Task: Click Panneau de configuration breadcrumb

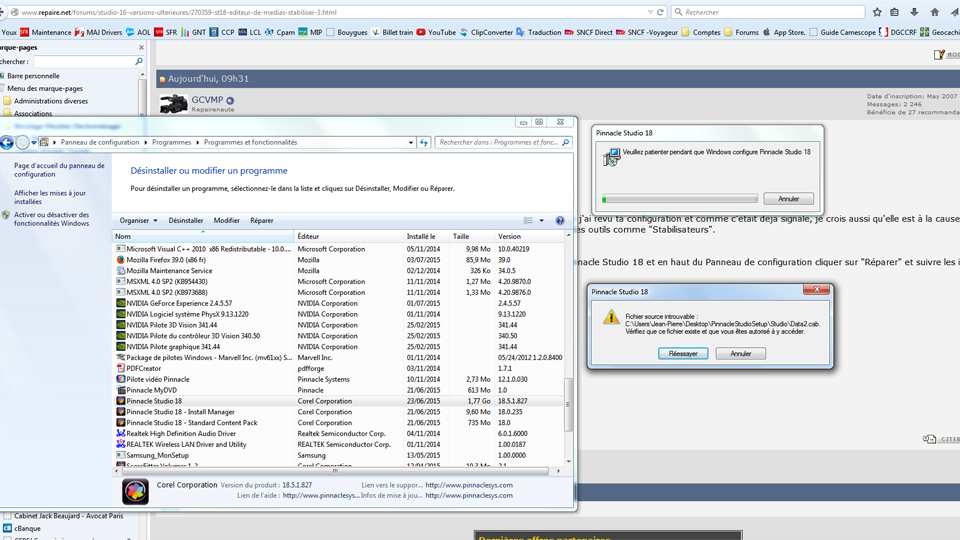Action: click(100, 142)
